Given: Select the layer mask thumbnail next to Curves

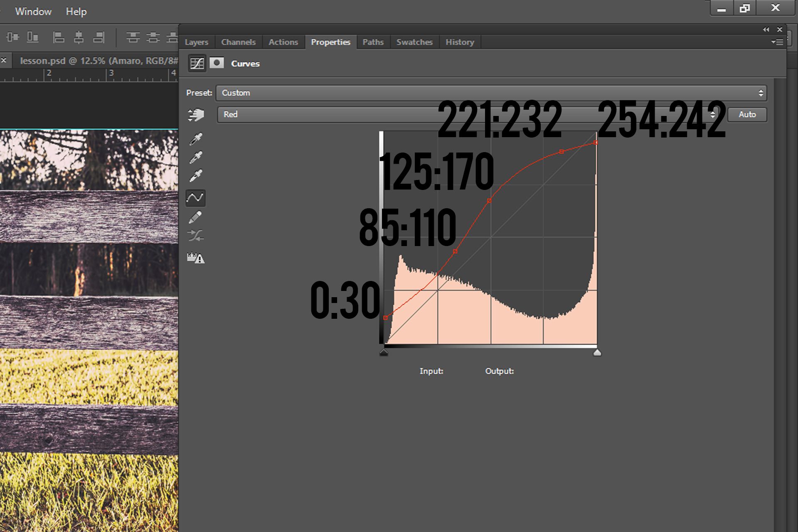Looking at the screenshot, I should [x=217, y=63].
